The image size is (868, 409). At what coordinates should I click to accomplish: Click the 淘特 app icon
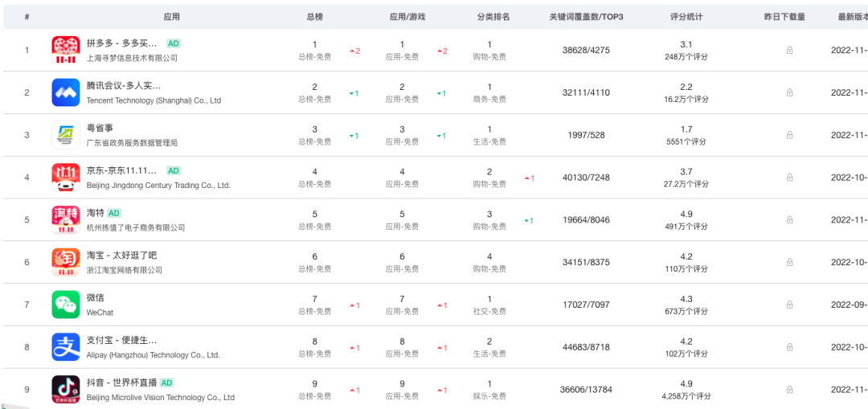point(66,219)
